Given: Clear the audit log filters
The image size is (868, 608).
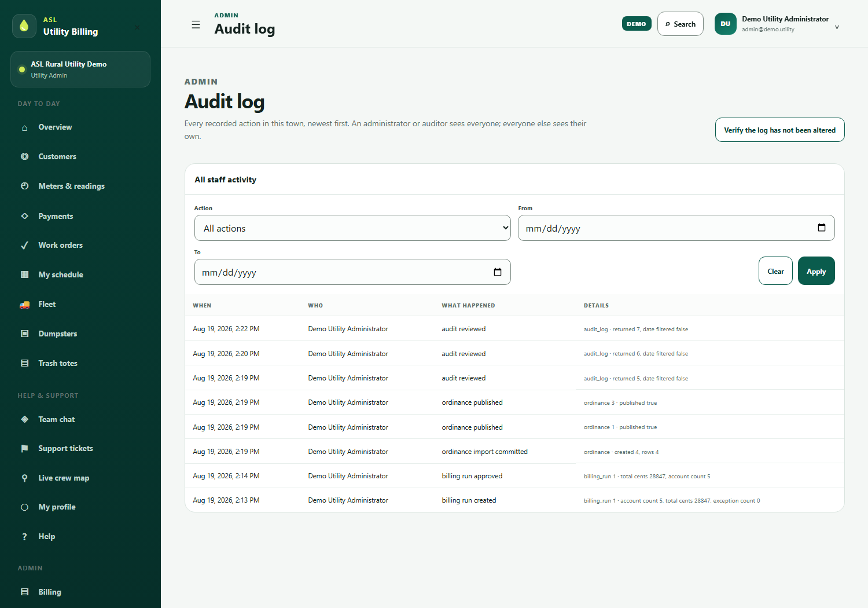Looking at the screenshot, I should pyautogui.click(x=775, y=271).
